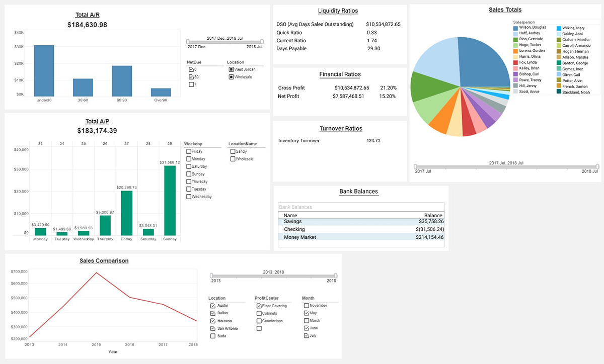Uncheck the Floor Covering profit center
604x364 pixels.
click(259, 306)
